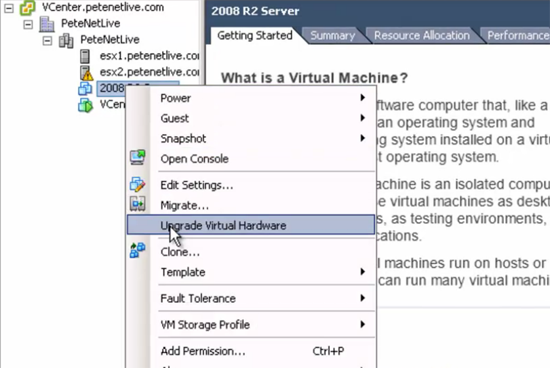Viewport: 550px width, 368px height.
Task: Choose Open Console from context menu
Action: pyautogui.click(x=251, y=159)
